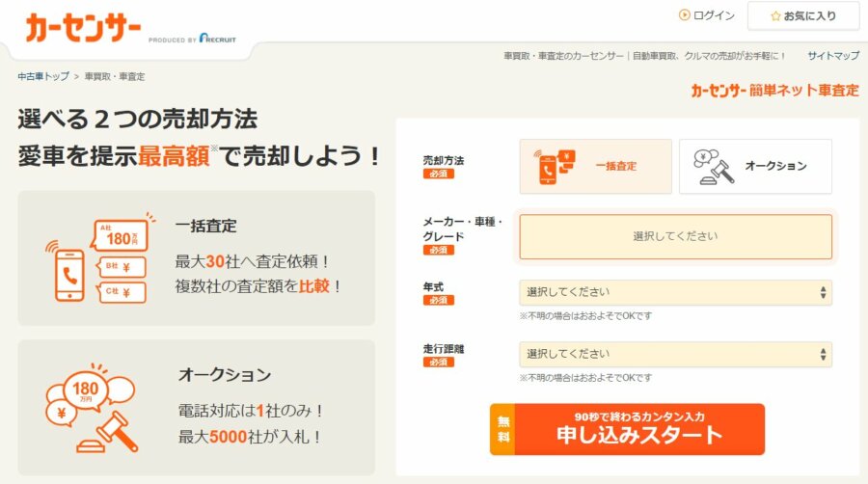Screen dimensions: 868x484
Task: Open the サイトマップ link
Action: pyautogui.click(x=832, y=56)
